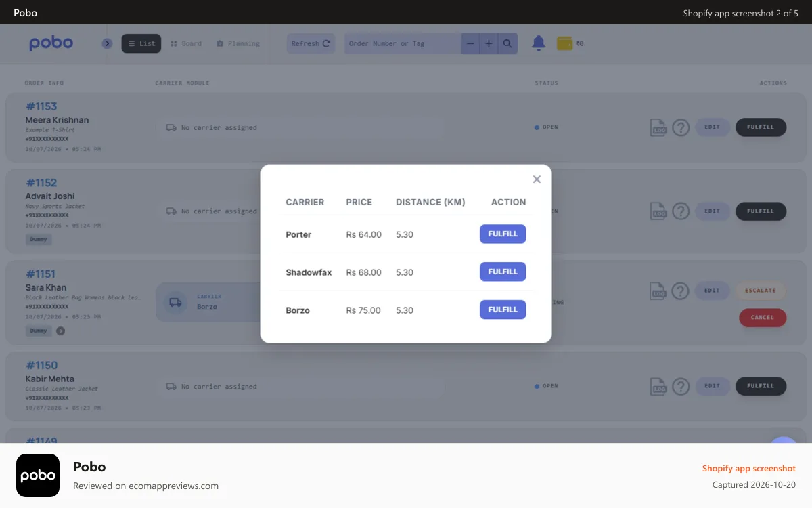This screenshot has width=812, height=508.
Task: Open notifications bell
Action: tap(539, 43)
